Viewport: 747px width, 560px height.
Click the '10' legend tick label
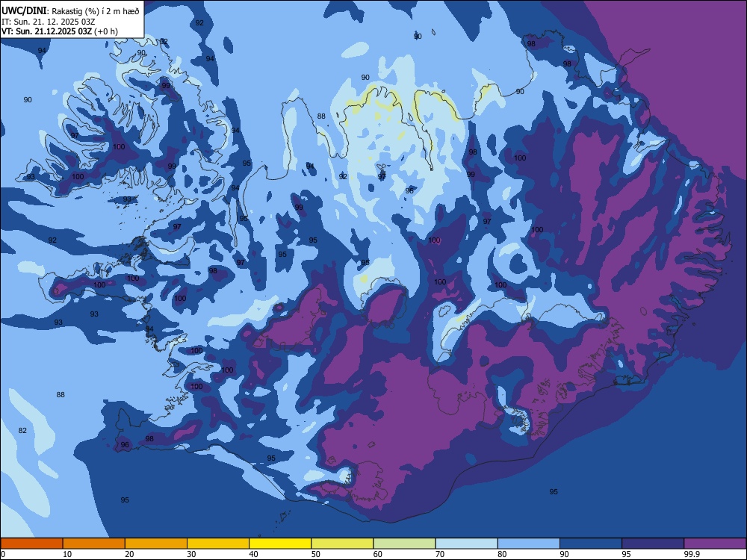point(67,554)
